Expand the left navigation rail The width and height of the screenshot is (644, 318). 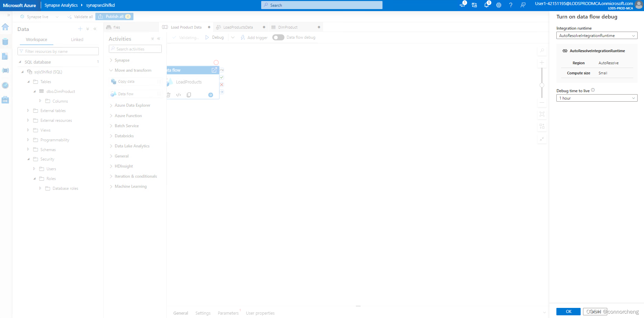(8, 15)
